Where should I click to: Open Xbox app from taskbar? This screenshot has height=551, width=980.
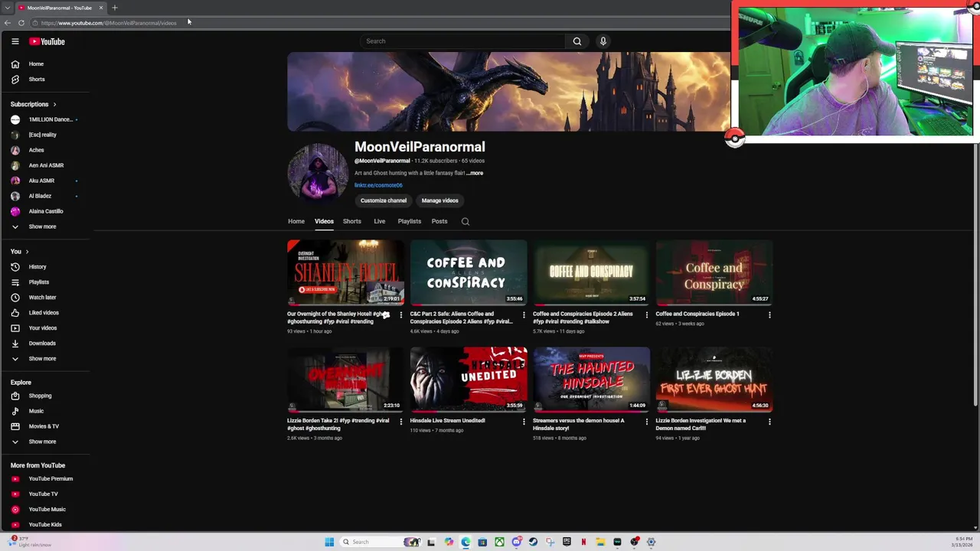pyautogui.click(x=499, y=542)
